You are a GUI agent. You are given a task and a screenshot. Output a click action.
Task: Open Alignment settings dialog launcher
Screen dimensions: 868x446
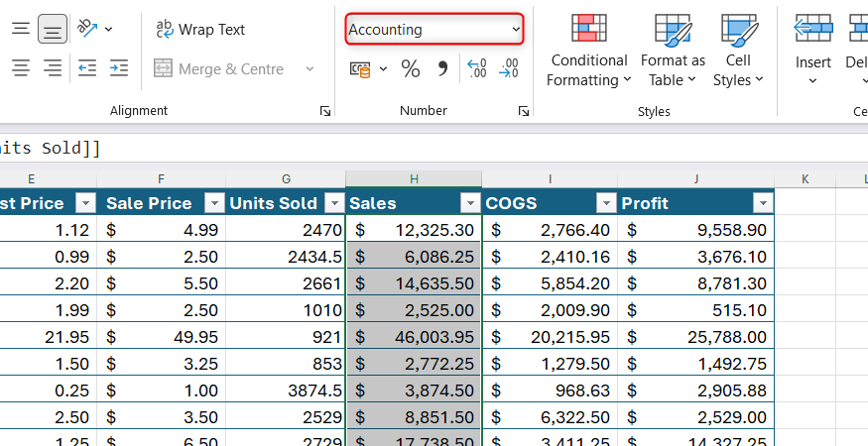pos(325,111)
